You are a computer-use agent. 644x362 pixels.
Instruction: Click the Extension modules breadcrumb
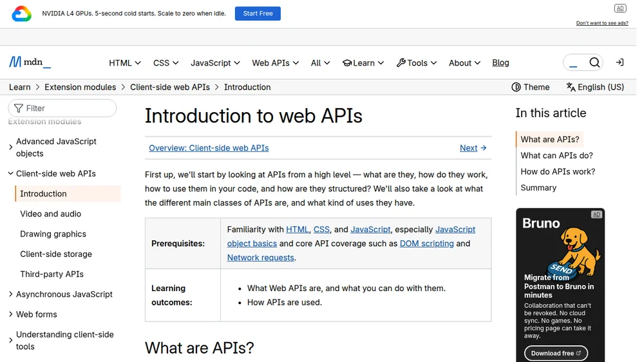(x=80, y=87)
